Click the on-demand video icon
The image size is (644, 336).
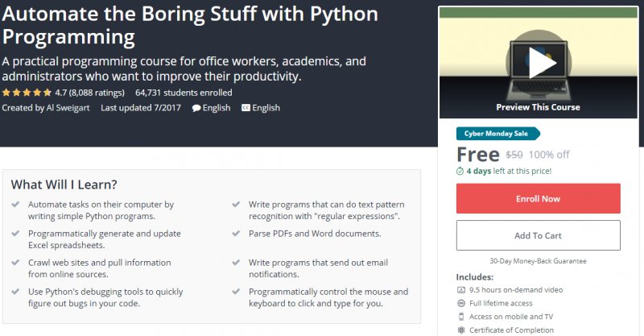pyautogui.click(x=461, y=289)
